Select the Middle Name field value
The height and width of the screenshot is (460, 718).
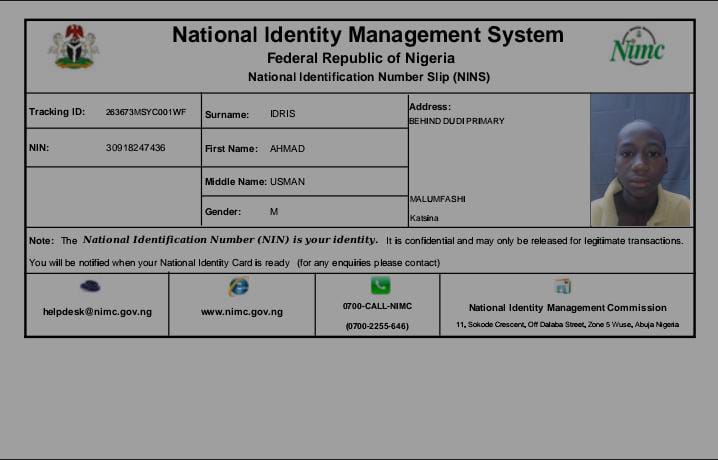287,182
